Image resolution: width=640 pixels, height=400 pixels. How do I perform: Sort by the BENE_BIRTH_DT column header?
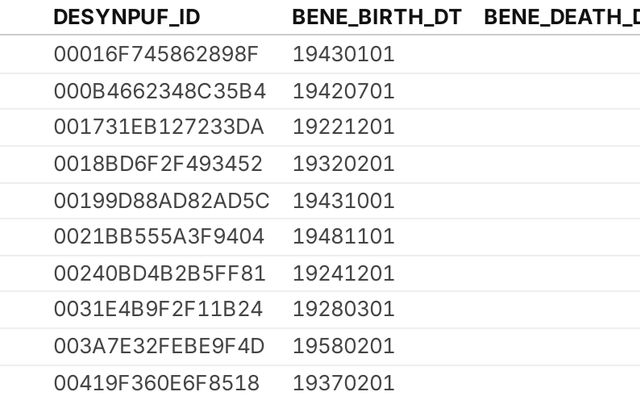(376, 17)
